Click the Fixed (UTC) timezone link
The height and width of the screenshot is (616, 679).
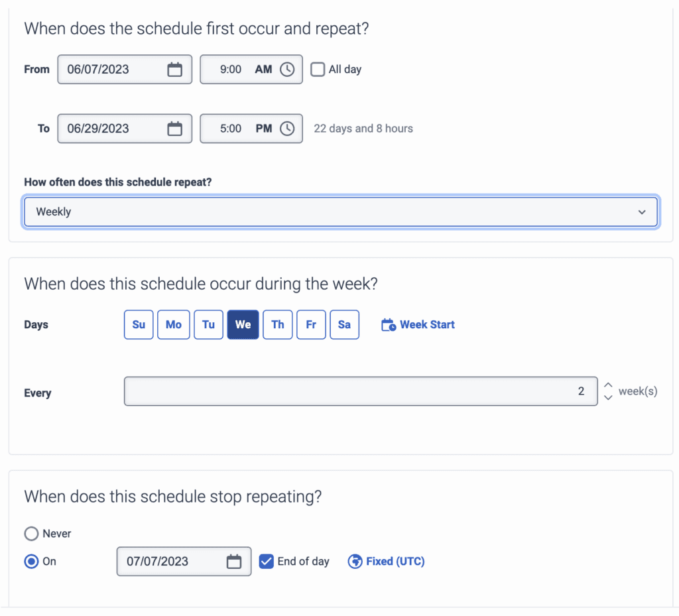395,562
